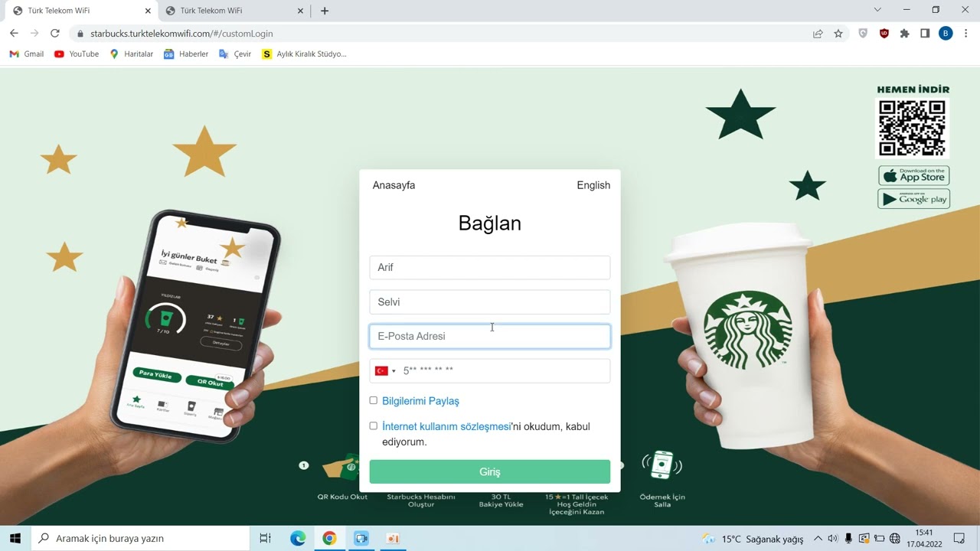The height and width of the screenshot is (551, 980).
Task: Go back with the browser back arrow
Action: pos(14,33)
